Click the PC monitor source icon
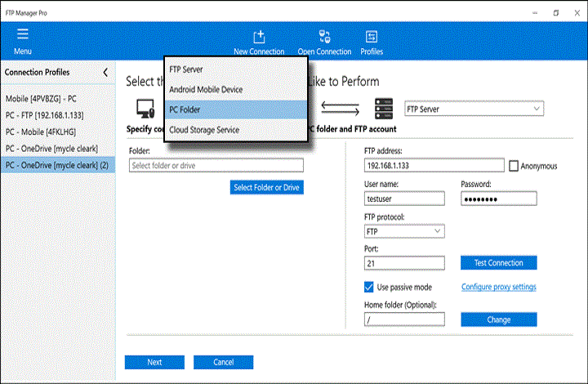This screenshot has height=384, width=588. point(146,109)
